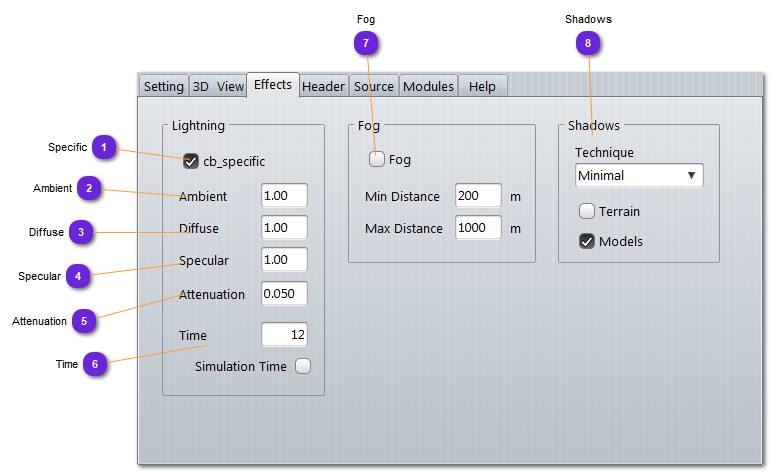Screen dimensions: 772x474
Task: Switch to the Setting tab
Action: 163,87
